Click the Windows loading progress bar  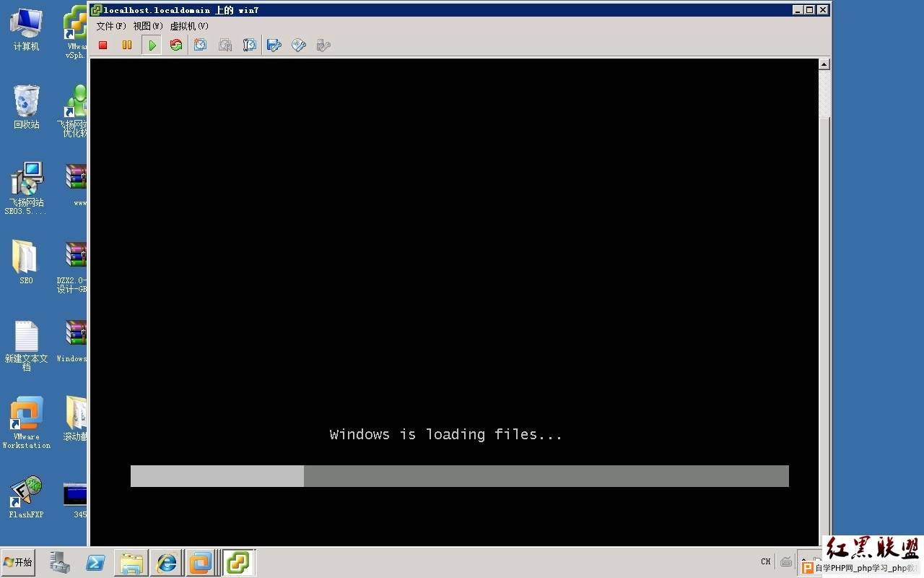[459, 476]
